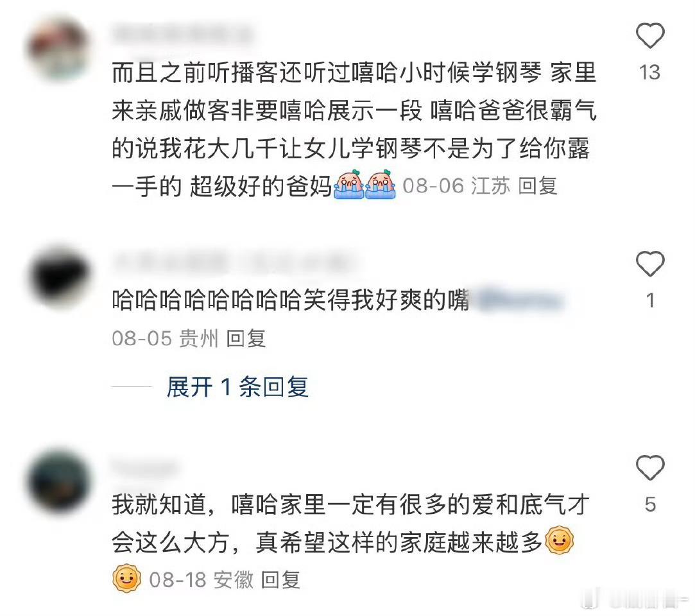This screenshot has width=695, height=616.
Task: Tap the sun emoji before the 08-18 date
Action: (127, 578)
